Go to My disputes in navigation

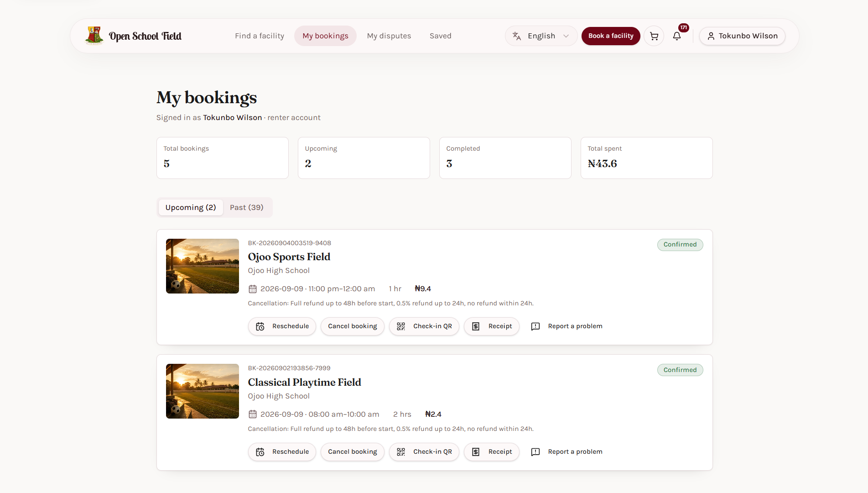[389, 36]
